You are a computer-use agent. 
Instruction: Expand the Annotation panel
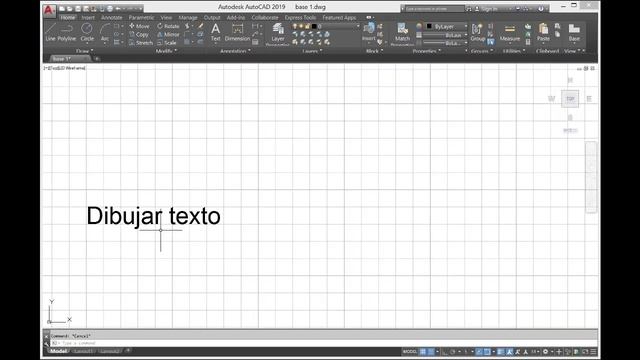tap(236, 51)
